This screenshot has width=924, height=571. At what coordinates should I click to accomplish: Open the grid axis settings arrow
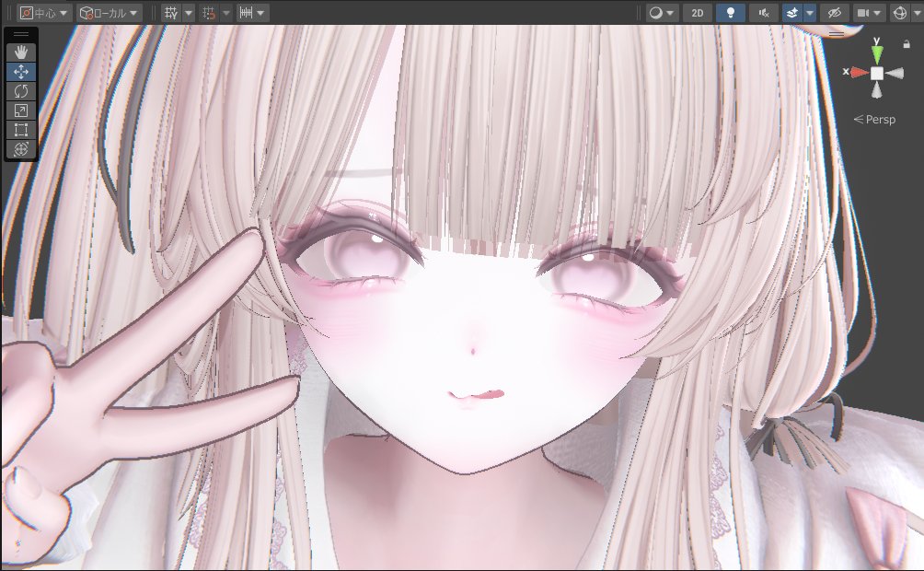pos(189,12)
